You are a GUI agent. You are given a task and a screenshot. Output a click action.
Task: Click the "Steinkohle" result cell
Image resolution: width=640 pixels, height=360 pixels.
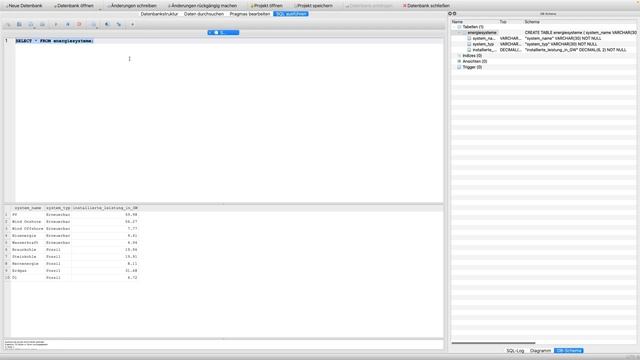tap(27, 257)
